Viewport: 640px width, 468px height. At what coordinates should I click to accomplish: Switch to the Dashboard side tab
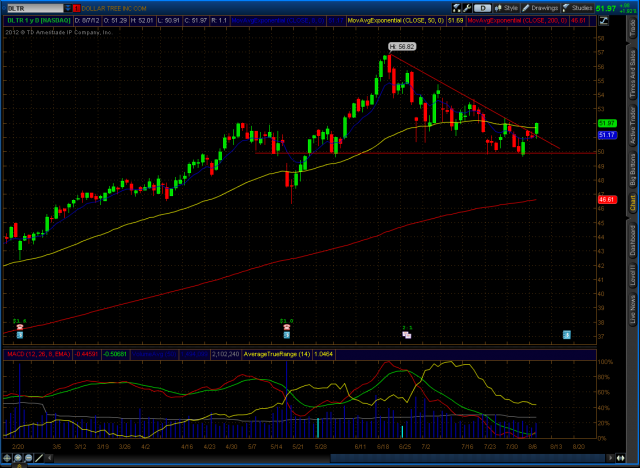coord(633,240)
